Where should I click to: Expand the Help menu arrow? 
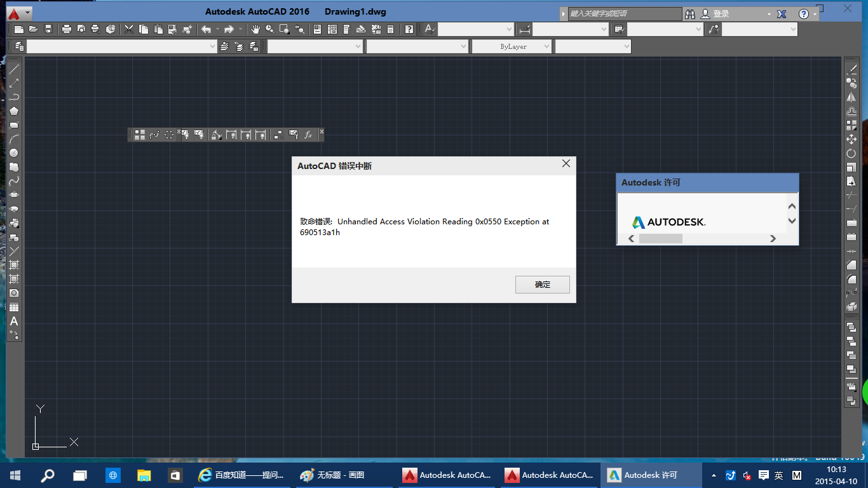point(815,14)
